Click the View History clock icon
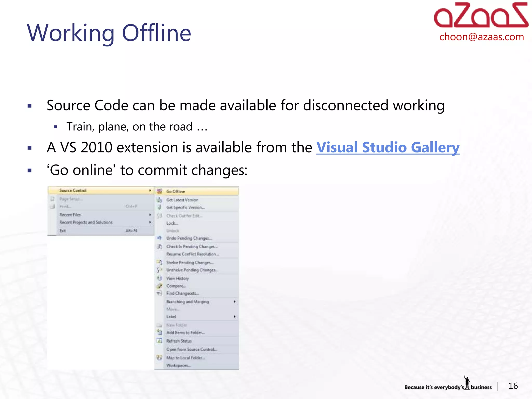This screenshot has height=399, width=532. coord(159,278)
